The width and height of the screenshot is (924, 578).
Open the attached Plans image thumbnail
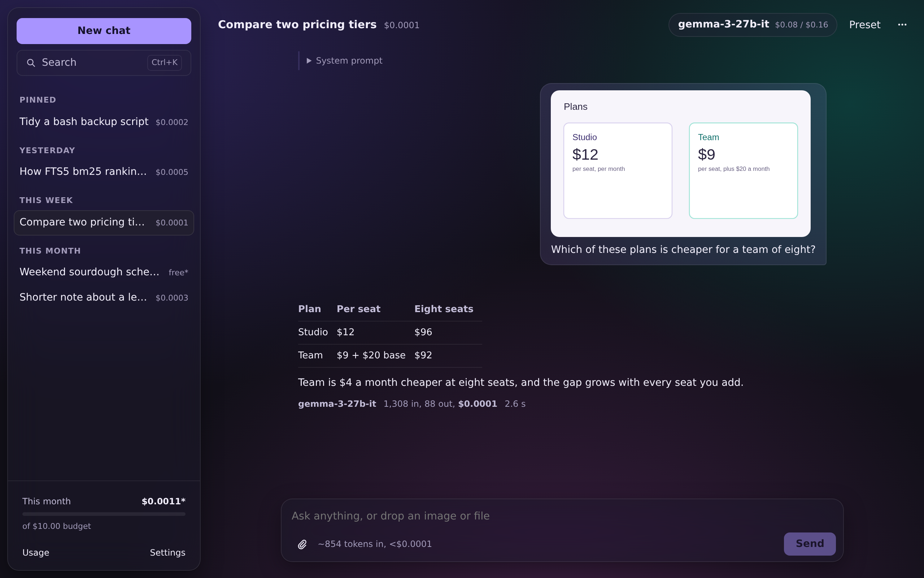[x=680, y=164]
